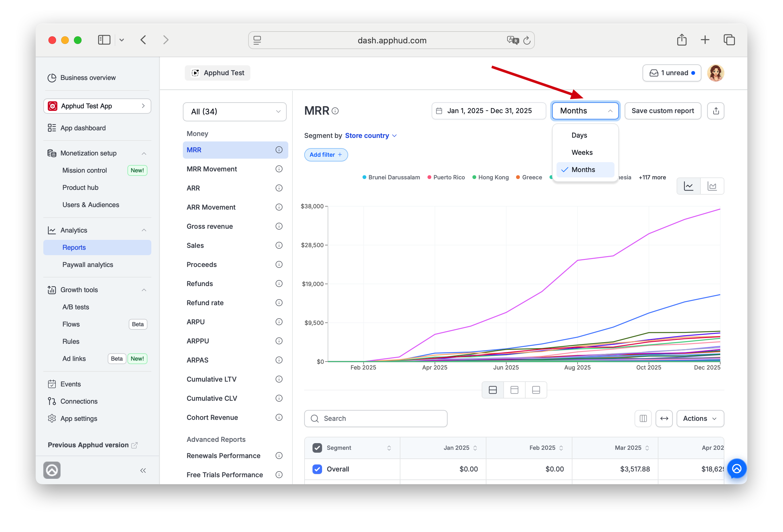
Task: Open the 1 unread inbox button
Action: tap(672, 73)
